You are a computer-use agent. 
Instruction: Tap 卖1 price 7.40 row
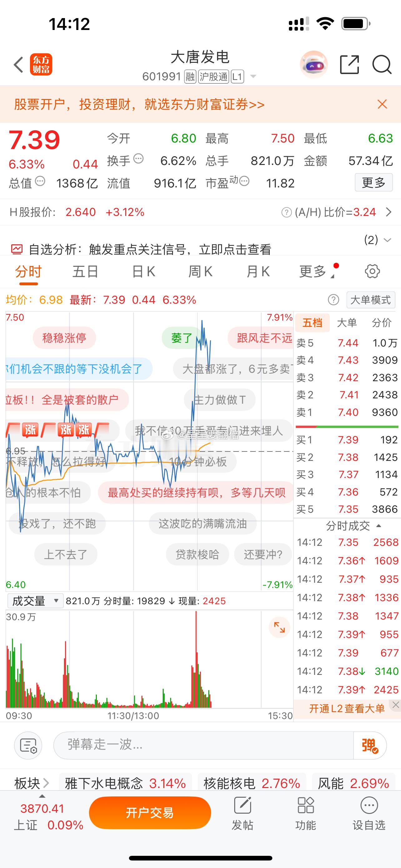[x=347, y=412]
